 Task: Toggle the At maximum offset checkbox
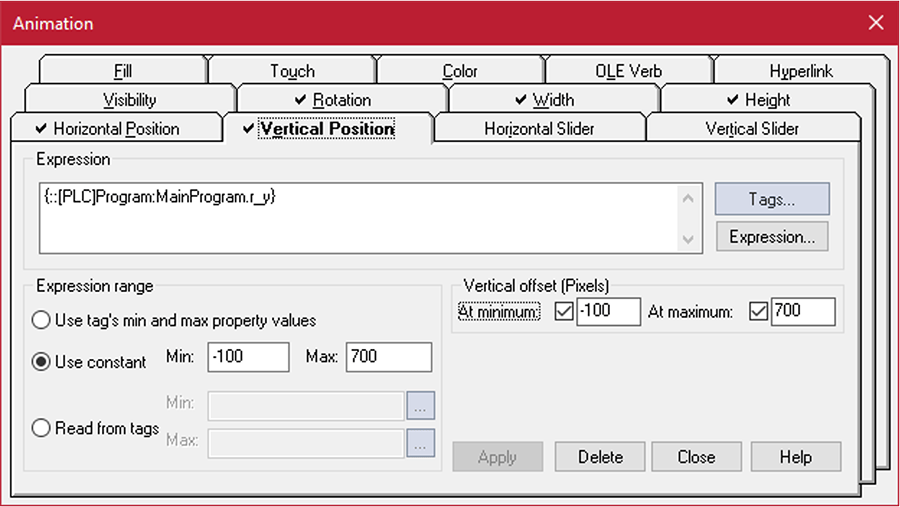point(758,312)
